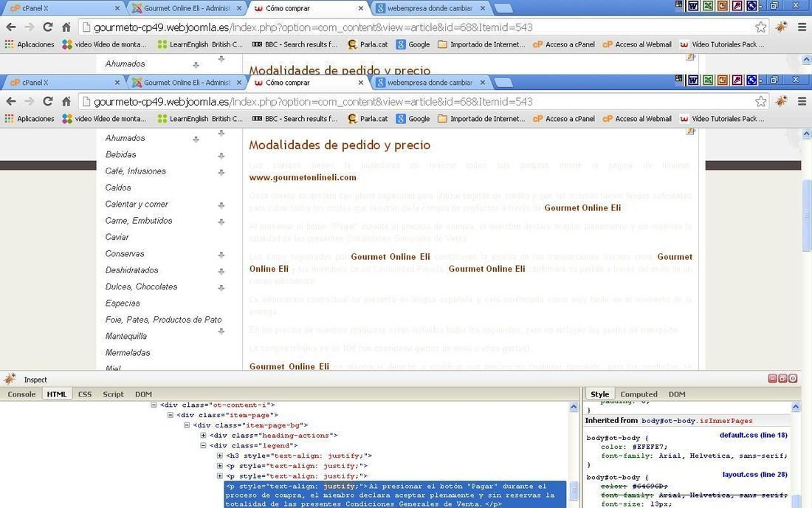The height and width of the screenshot is (508, 812).
Task: Expand the Carne, Embutidos submenu arrow
Action: pyautogui.click(x=221, y=222)
